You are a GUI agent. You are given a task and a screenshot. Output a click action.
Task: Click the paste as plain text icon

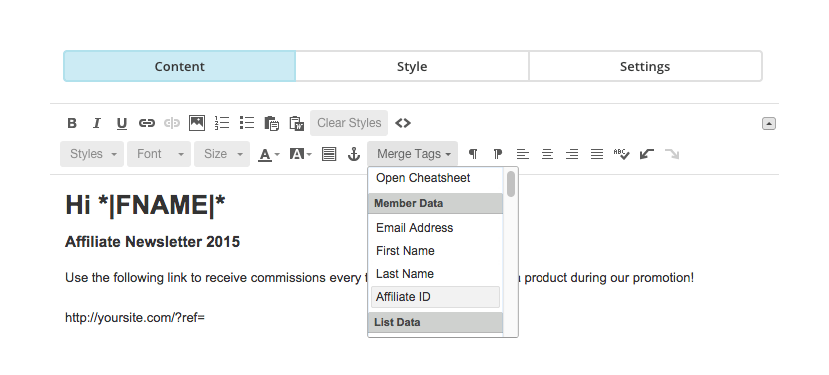(x=271, y=123)
